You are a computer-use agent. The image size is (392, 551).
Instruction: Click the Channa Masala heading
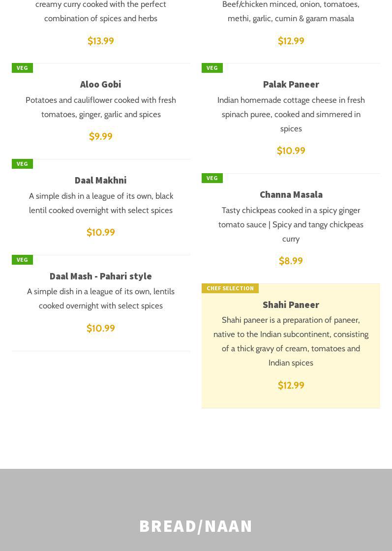click(291, 194)
